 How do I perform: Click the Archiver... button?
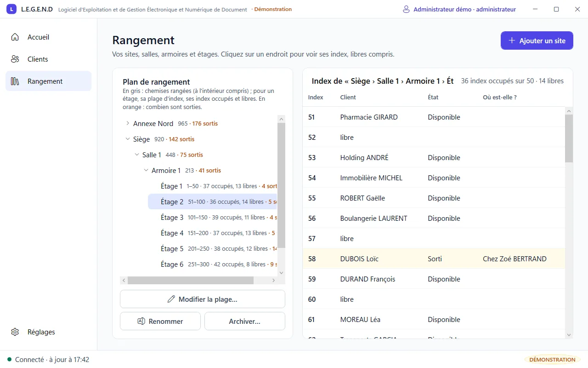(x=245, y=321)
